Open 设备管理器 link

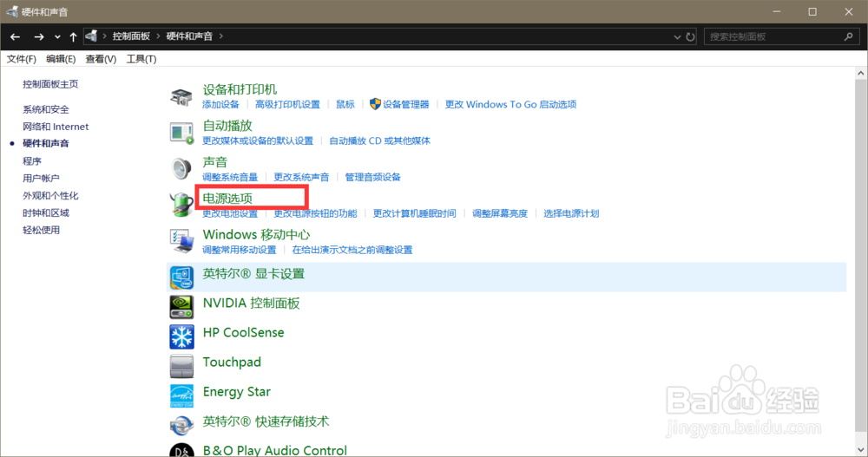[405, 105]
